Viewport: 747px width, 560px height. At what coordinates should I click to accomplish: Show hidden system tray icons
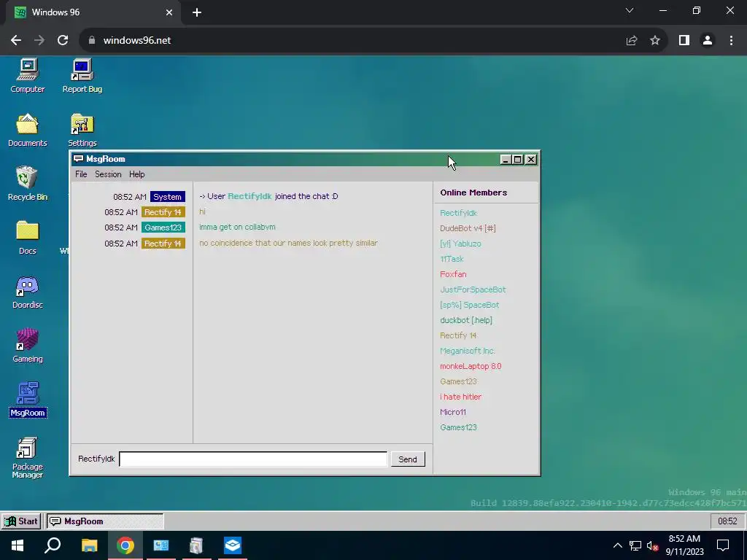coord(617,545)
